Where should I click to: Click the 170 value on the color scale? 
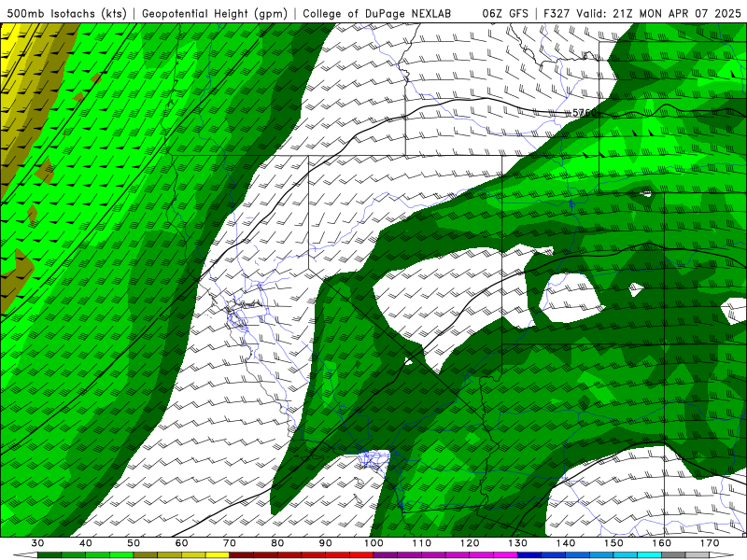click(710, 543)
